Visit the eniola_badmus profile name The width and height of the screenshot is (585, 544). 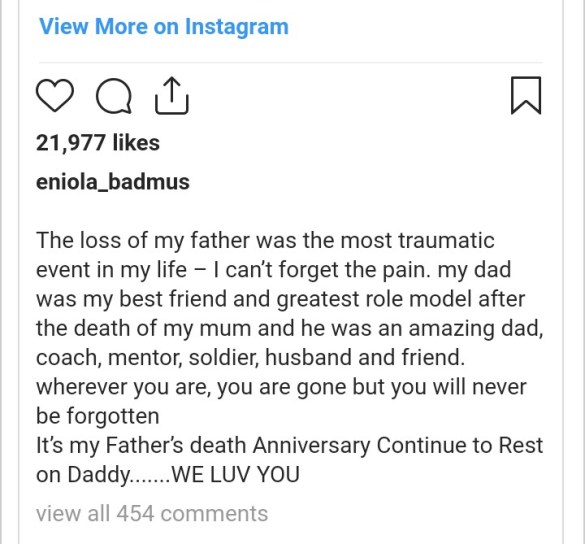click(x=113, y=182)
